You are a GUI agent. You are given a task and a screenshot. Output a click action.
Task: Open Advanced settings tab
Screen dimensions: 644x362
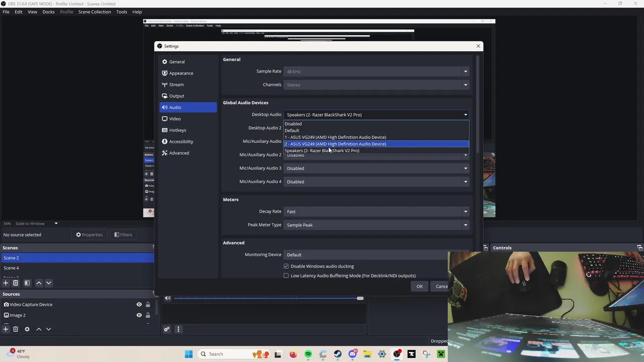click(x=188, y=153)
